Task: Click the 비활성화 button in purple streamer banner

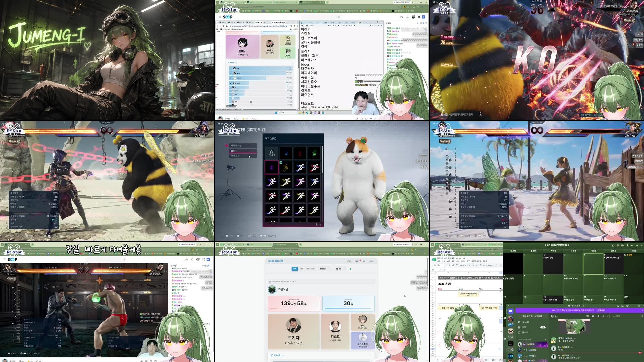Action: (x=601, y=310)
